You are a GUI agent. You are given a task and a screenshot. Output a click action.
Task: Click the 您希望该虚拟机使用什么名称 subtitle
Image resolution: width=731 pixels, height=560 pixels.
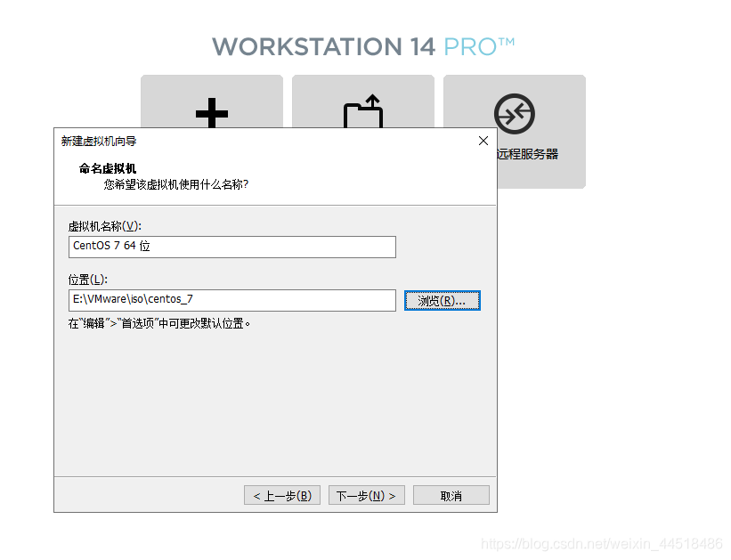176,184
